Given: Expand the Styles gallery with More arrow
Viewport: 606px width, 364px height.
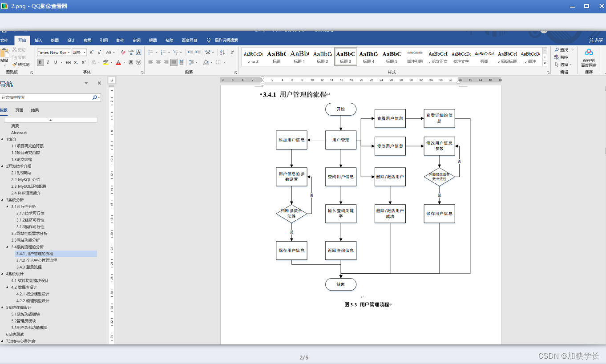Looking at the screenshot, I should point(545,64).
